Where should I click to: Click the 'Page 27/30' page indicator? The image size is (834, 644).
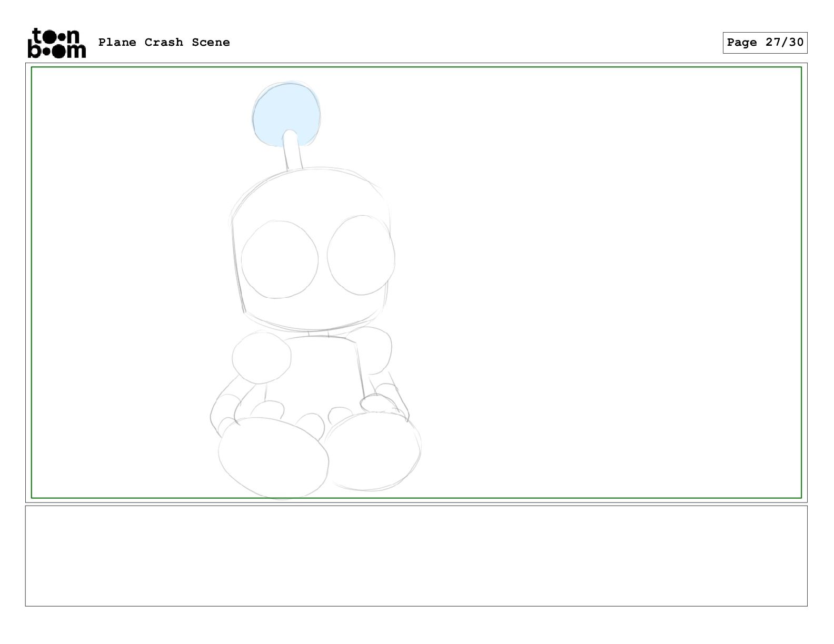764,43
